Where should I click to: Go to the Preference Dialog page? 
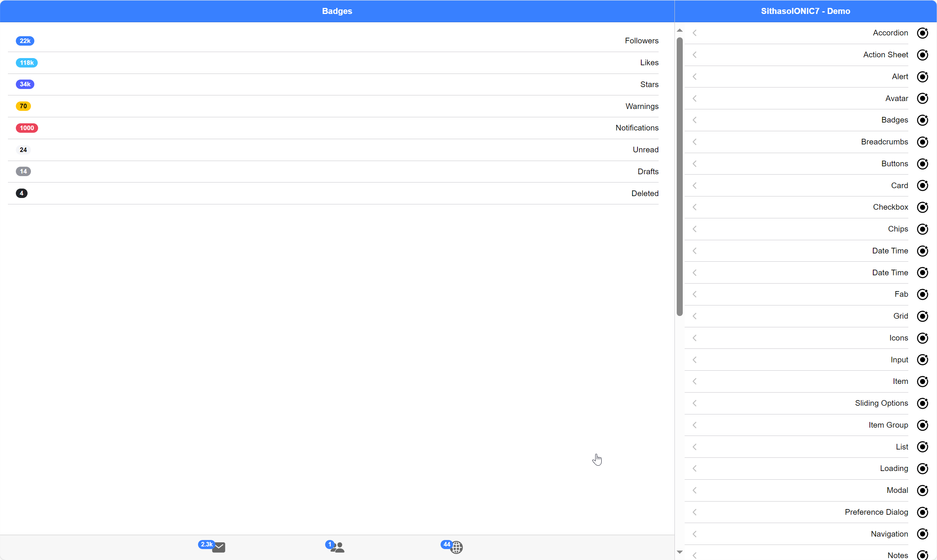(876, 512)
